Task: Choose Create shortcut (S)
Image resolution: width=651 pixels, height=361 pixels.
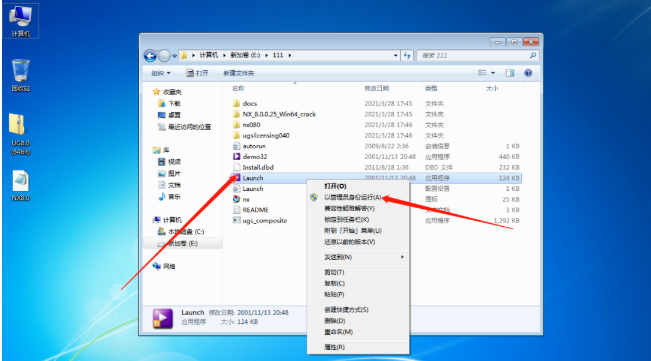Action: (x=358, y=310)
